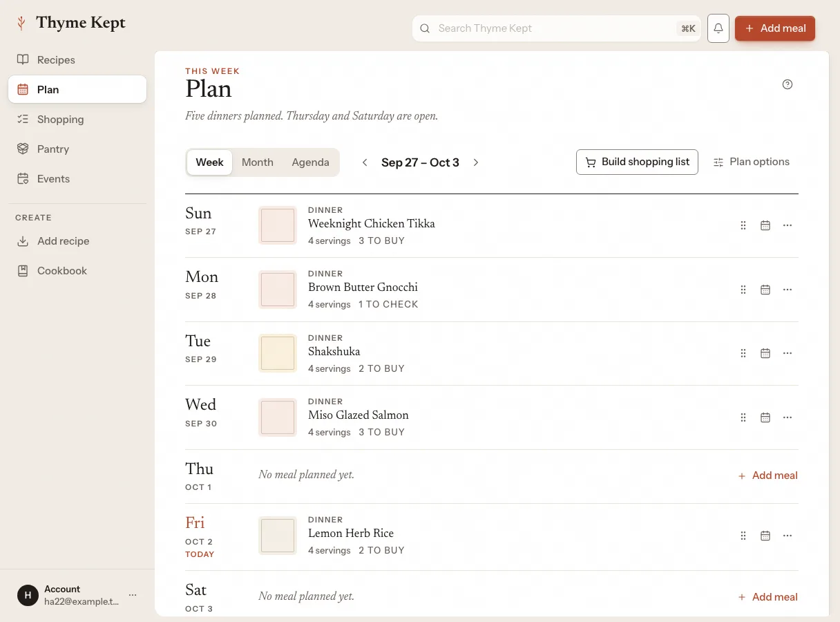Switch to Month view

pyautogui.click(x=258, y=162)
